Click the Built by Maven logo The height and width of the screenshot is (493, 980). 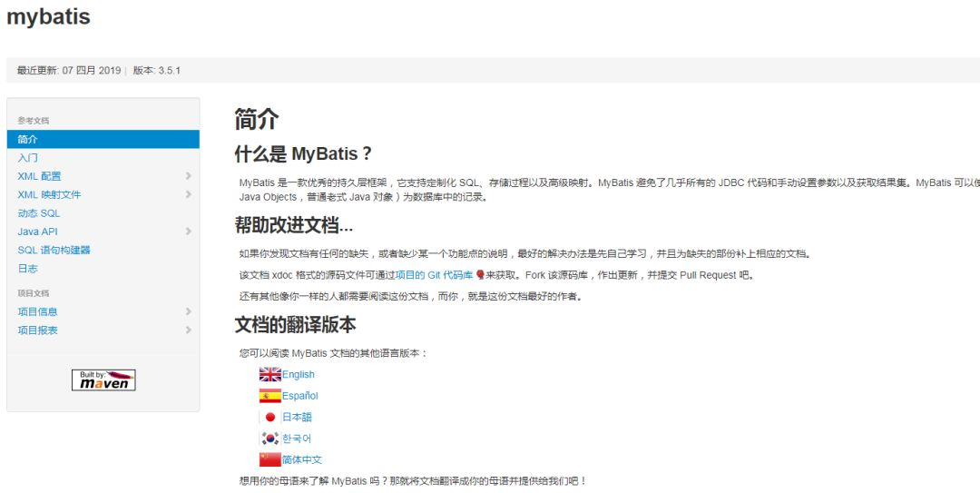click(x=103, y=380)
